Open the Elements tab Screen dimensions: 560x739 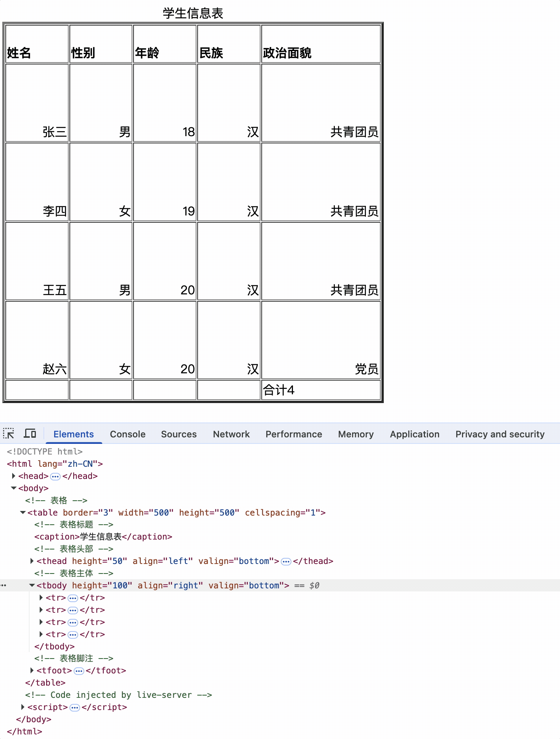pos(74,434)
